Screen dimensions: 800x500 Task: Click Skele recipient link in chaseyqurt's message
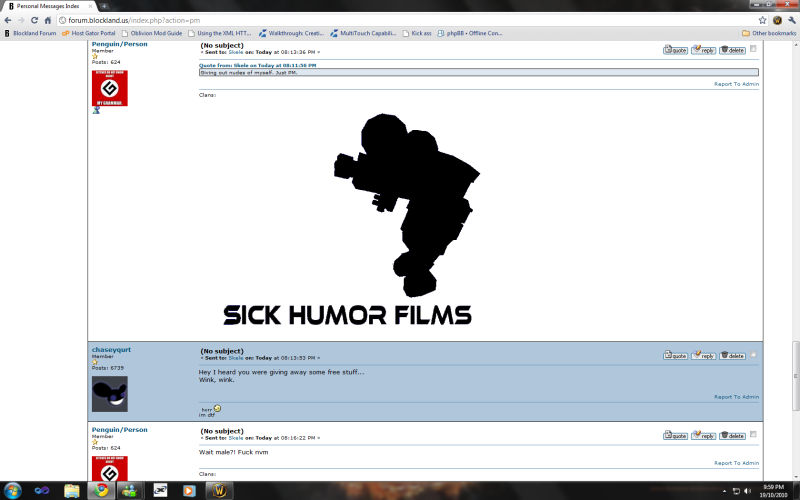click(236, 358)
